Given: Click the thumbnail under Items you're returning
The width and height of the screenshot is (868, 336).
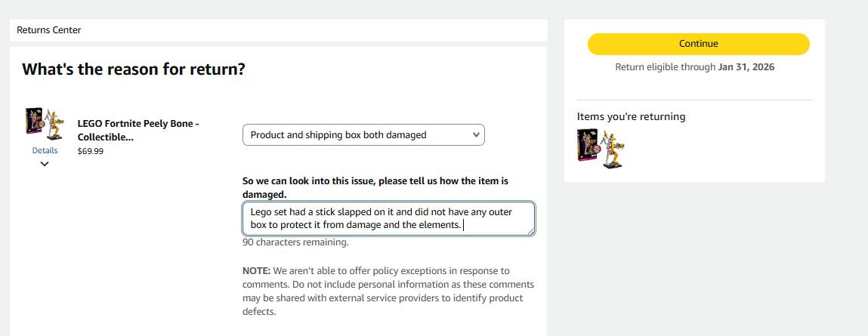Looking at the screenshot, I should (x=600, y=148).
